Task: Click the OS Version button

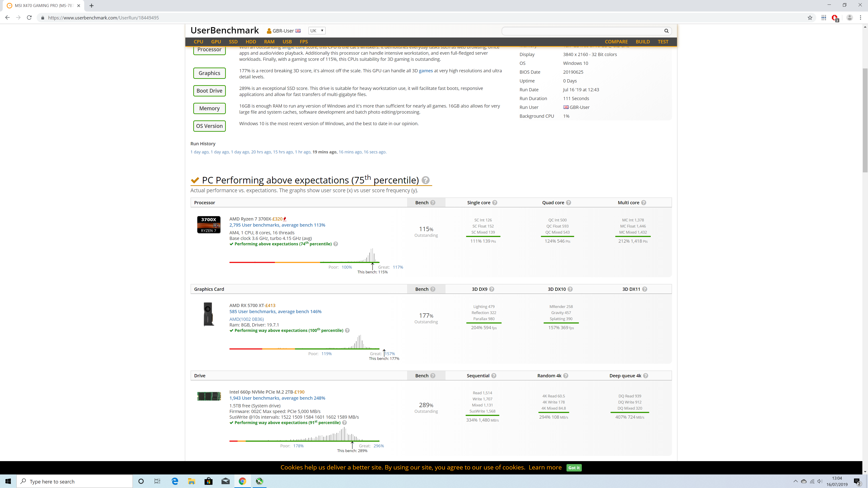Action: pyautogui.click(x=209, y=126)
